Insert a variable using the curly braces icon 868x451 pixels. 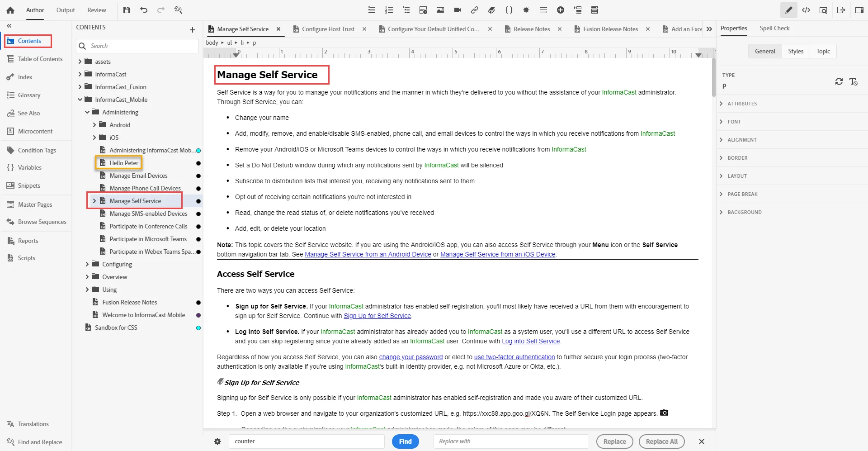point(509,10)
